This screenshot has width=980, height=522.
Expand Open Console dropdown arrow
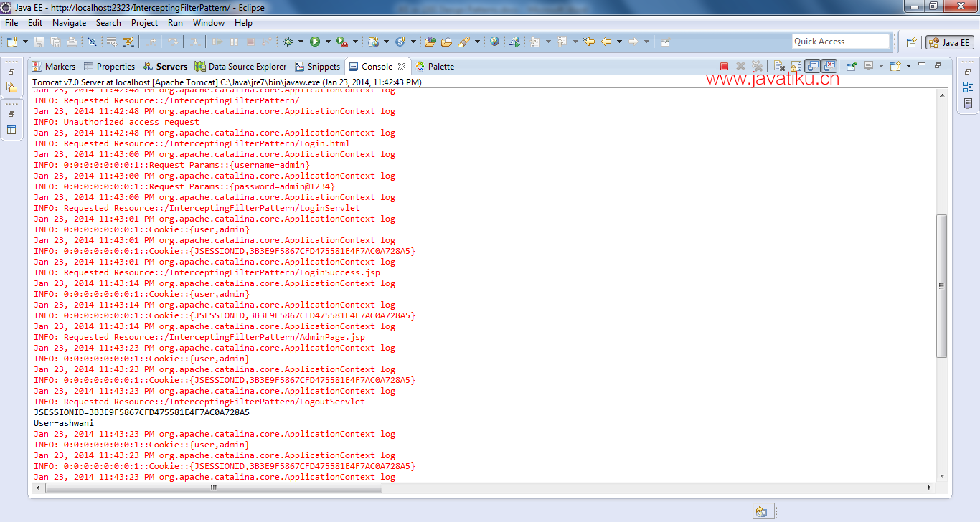click(x=908, y=66)
